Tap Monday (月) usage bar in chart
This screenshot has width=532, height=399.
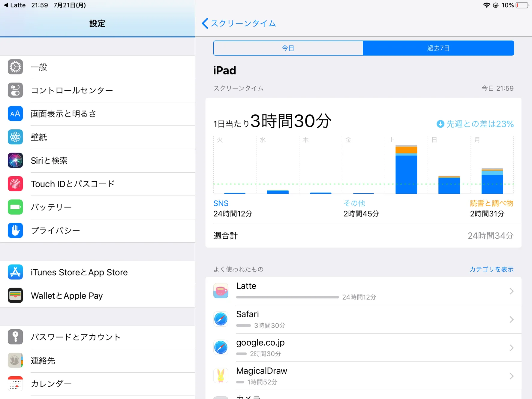tap(492, 181)
